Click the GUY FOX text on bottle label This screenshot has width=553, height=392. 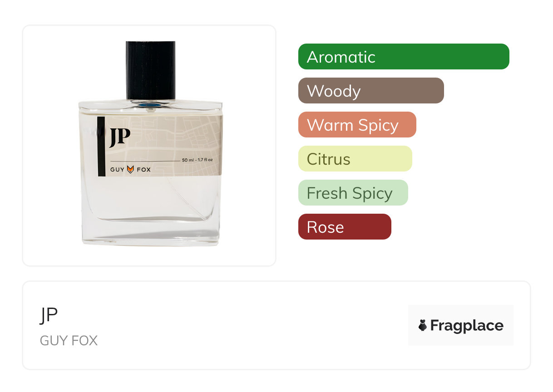pos(130,170)
